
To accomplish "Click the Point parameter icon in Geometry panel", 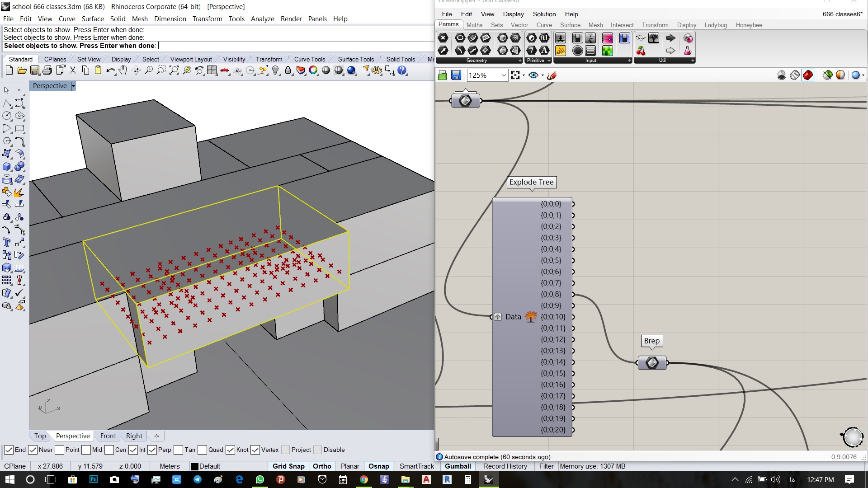I will (443, 38).
